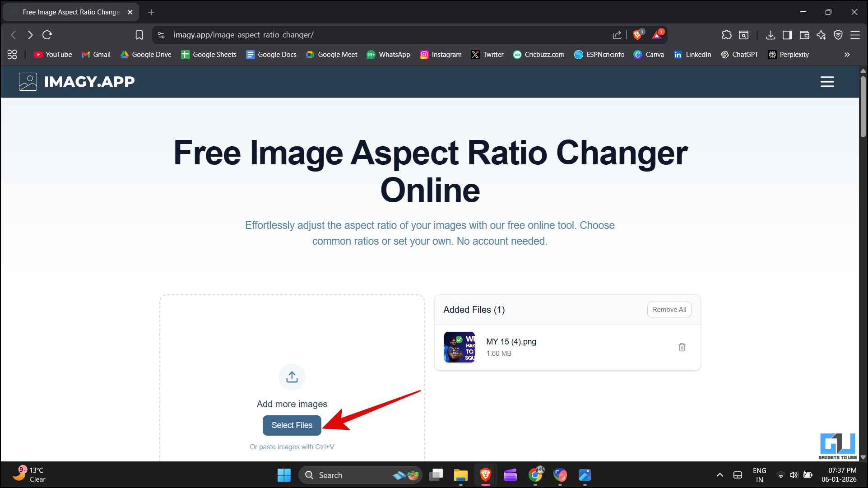Screen dimensions: 868x488
Task: Show hidden system tray icons chevron
Action: pyautogui.click(x=720, y=475)
